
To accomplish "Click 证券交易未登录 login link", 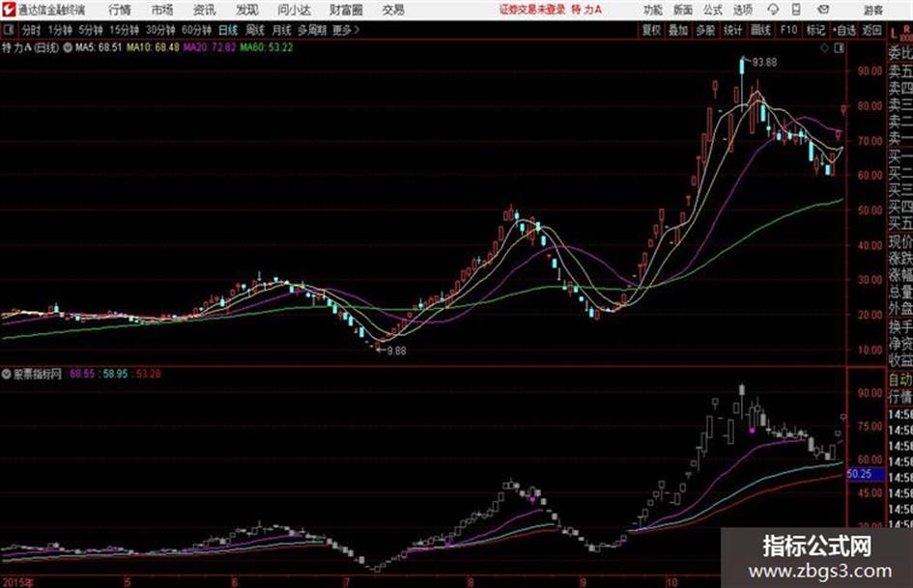I will pyautogui.click(x=531, y=10).
